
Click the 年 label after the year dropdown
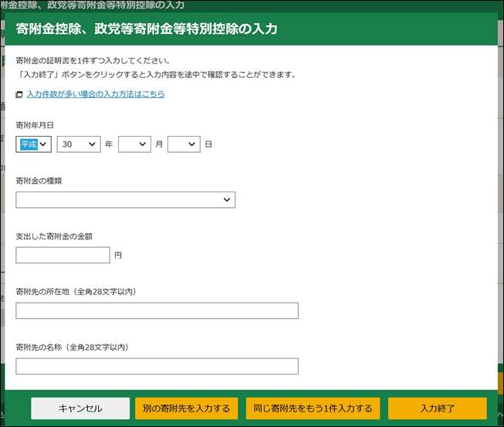click(109, 144)
